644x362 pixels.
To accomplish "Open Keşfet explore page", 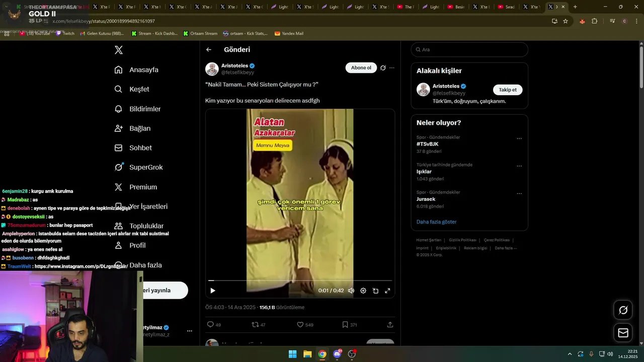I will coord(132,89).
